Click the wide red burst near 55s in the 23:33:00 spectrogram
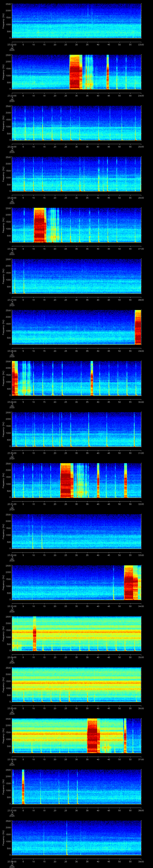 tap(131, 582)
